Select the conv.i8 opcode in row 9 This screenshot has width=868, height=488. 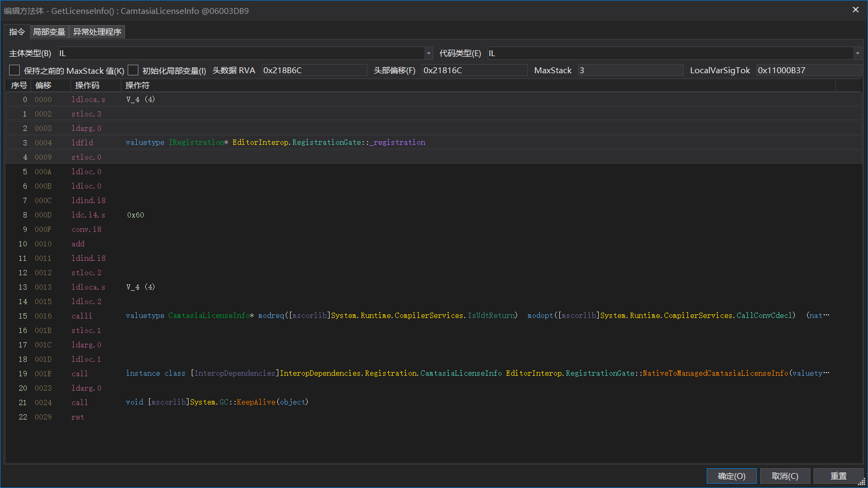point(87,229)
